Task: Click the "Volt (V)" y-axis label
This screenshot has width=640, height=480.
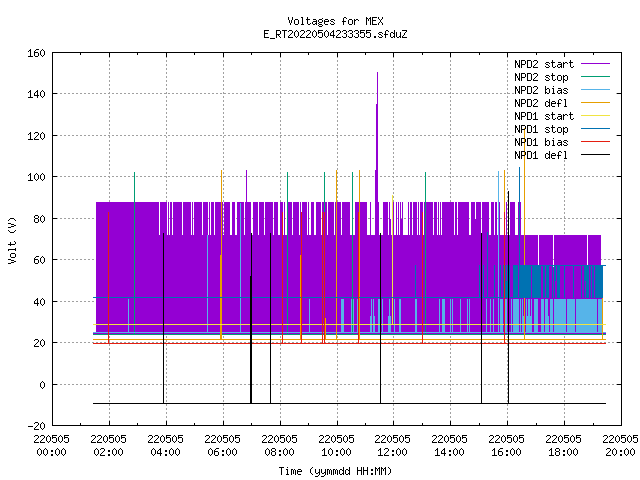Action: pyautogui.click(x=13, y=241)
